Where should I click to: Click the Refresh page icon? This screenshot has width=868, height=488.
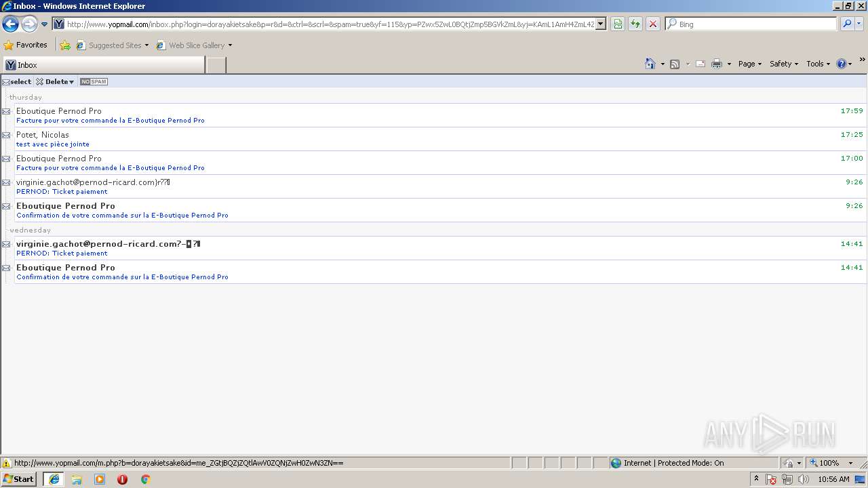pyautogui.click(x=635, y=24)
